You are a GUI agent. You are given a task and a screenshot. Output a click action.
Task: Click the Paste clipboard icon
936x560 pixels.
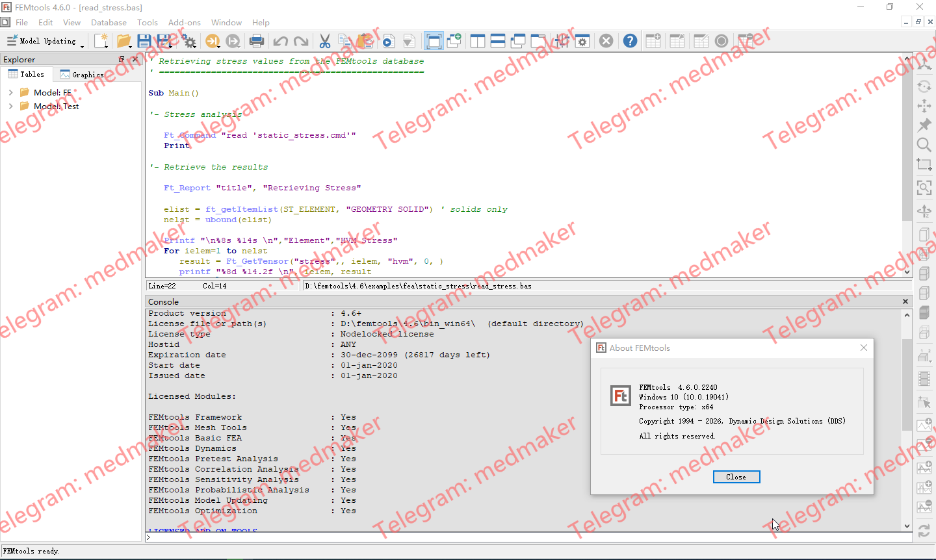pyautogui.click(x=366, y=41)
